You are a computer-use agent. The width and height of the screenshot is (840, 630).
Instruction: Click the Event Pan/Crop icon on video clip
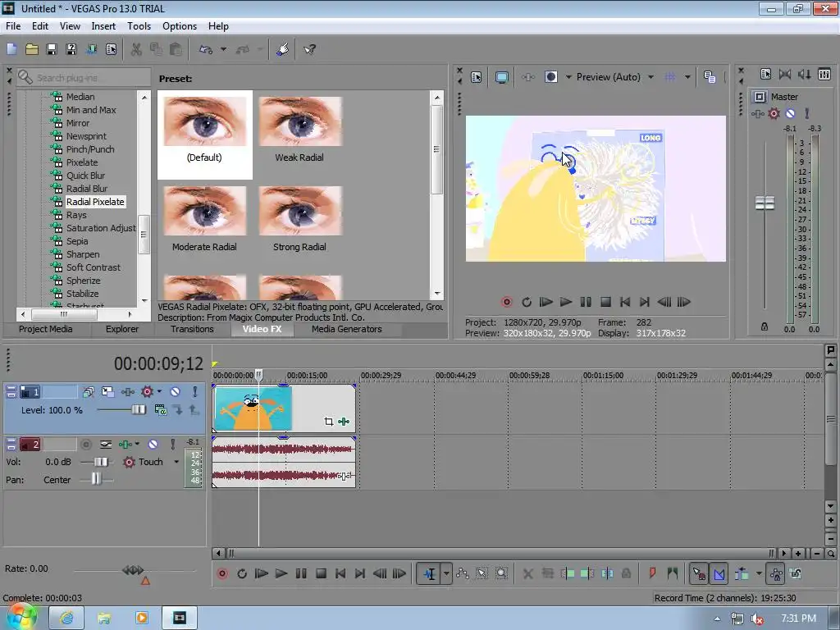[x=329, y=422]
